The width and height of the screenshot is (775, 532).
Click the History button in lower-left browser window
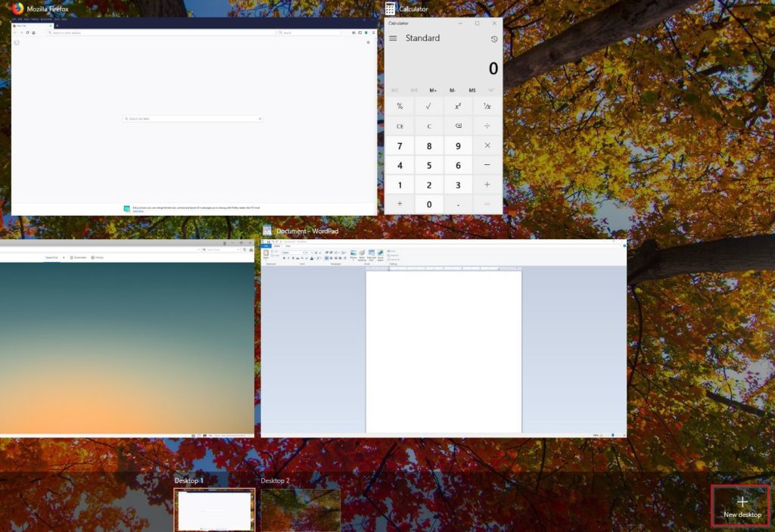point(98,257)
